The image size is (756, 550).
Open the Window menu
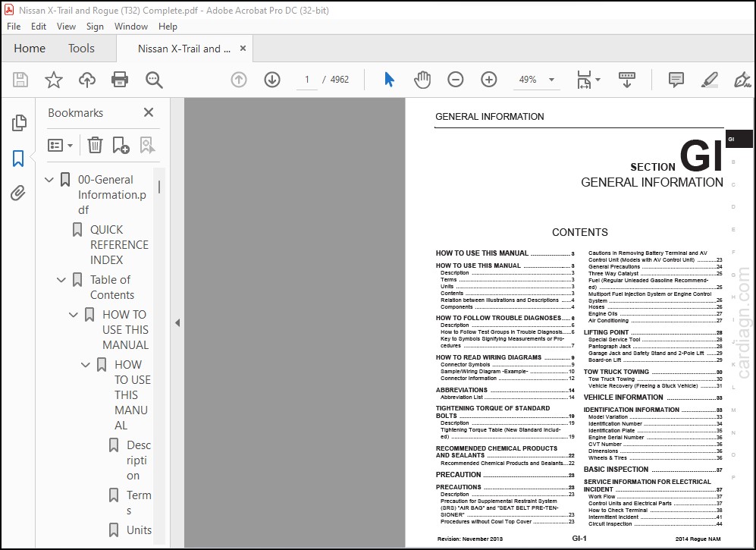coord(131,27)
